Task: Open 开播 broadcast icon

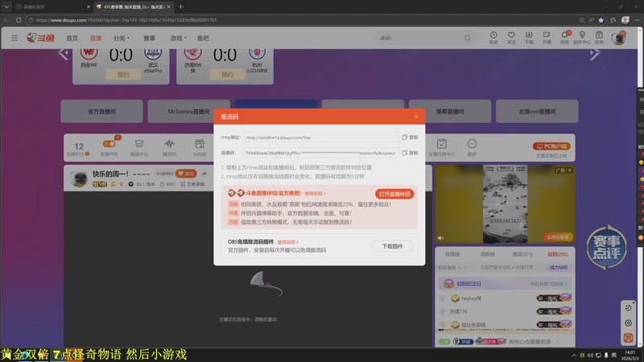Action: coord(547,38)
